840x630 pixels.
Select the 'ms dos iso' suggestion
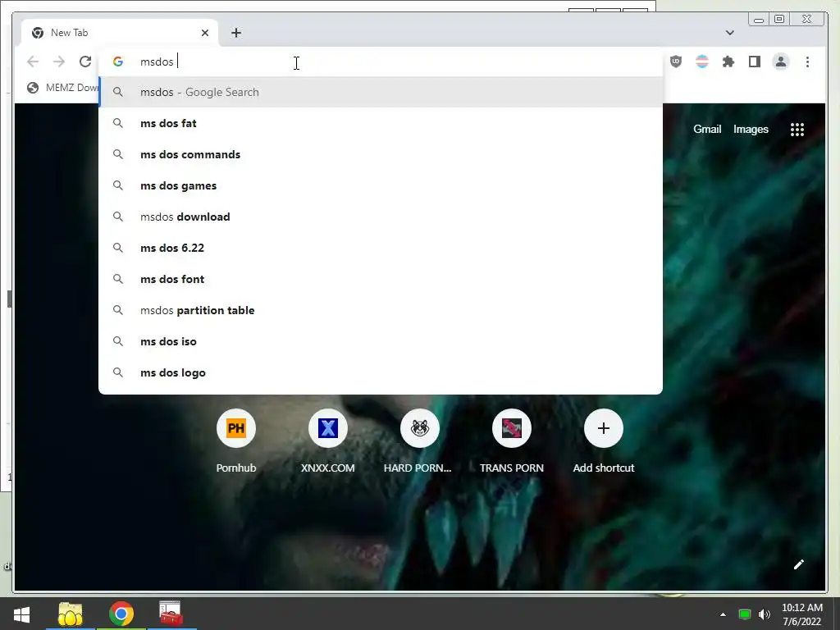[381, 341]
